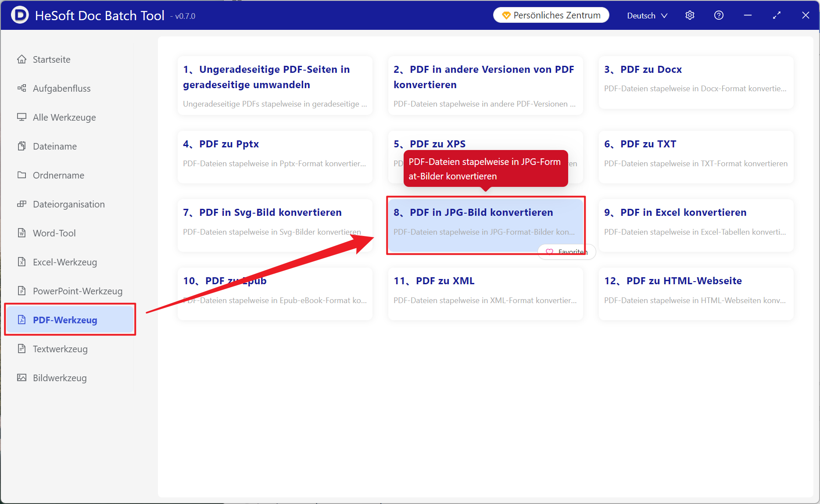Open the PDF zu Docx card

coord(696,82)
